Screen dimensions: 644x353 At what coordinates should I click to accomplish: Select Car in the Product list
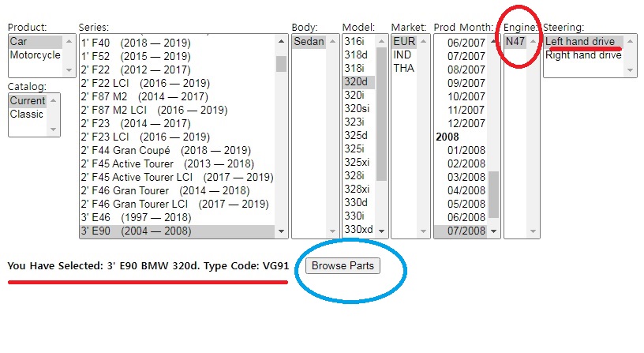click(x=36, y=42)
